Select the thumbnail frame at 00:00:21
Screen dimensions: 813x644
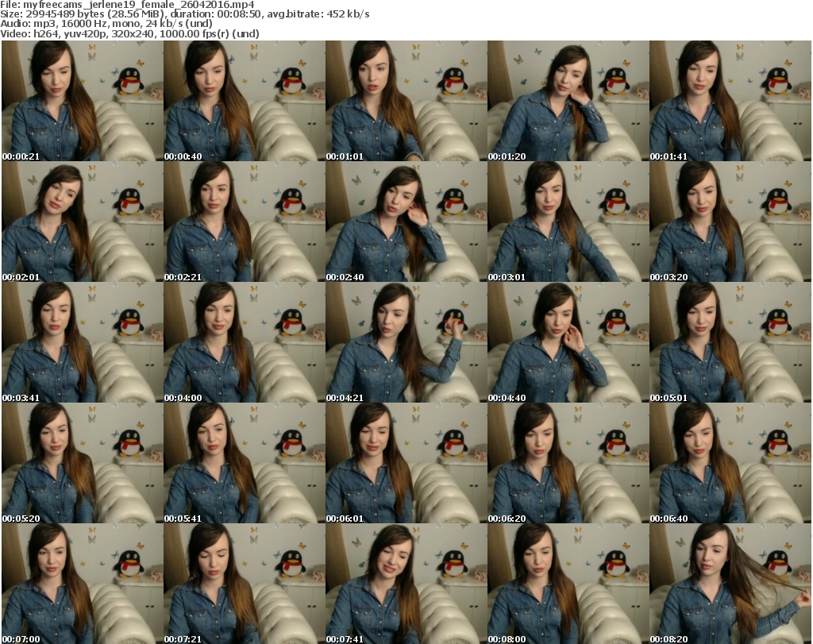coord(83,101)
